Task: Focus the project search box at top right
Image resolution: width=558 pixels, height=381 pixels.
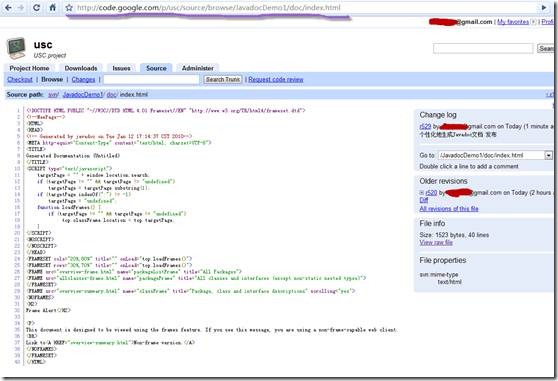Action: click(x=483, y=48)
